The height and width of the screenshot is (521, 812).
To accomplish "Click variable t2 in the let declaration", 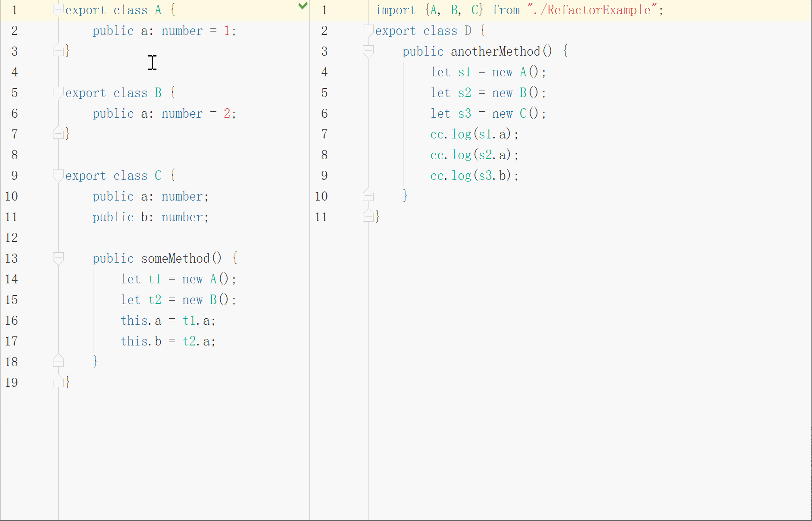I will click(155, 300).
